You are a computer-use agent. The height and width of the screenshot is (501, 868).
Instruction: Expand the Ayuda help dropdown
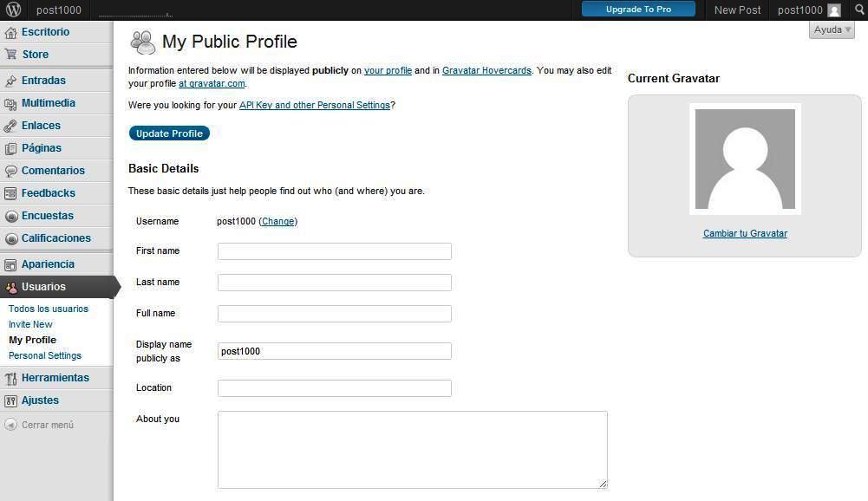[832, 29]
